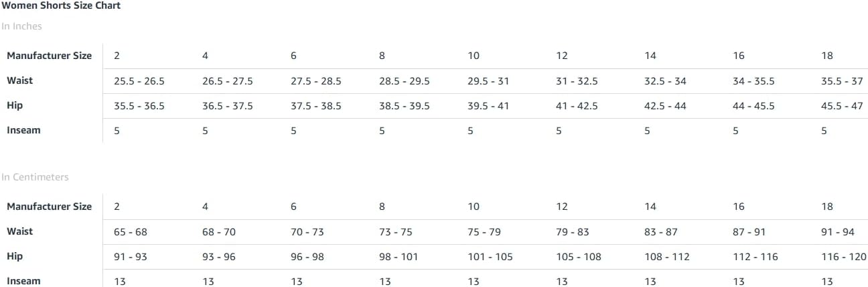Click the Hip row header in centimeters table
Screen dimensions: 868x287
15,256
